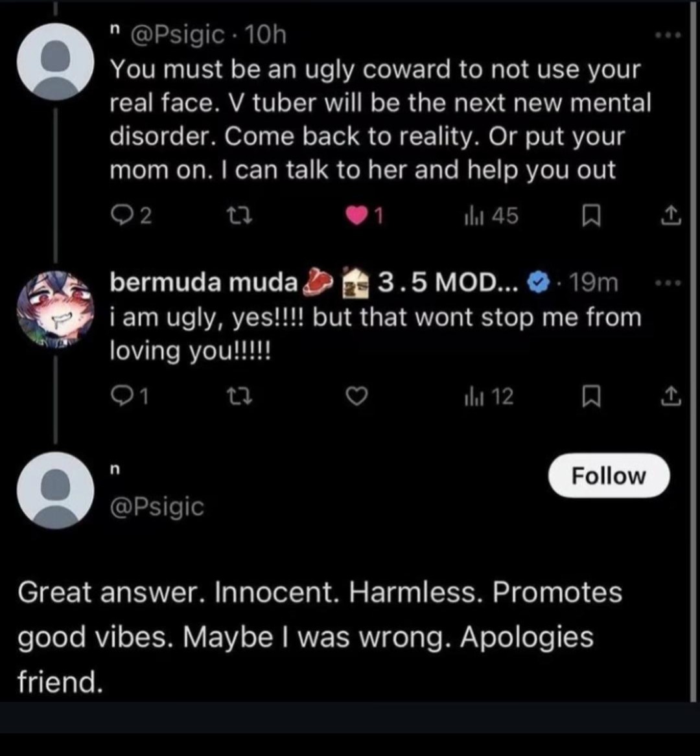Click the bermuda muda display name
This screenshot has height=756, width=700.
[203, 282]
